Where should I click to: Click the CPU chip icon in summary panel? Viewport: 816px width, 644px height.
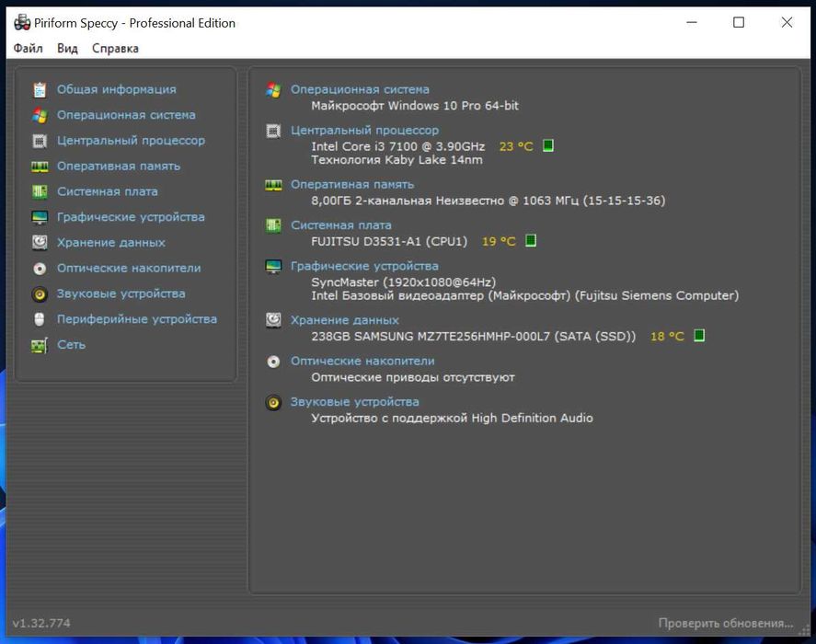273,131
